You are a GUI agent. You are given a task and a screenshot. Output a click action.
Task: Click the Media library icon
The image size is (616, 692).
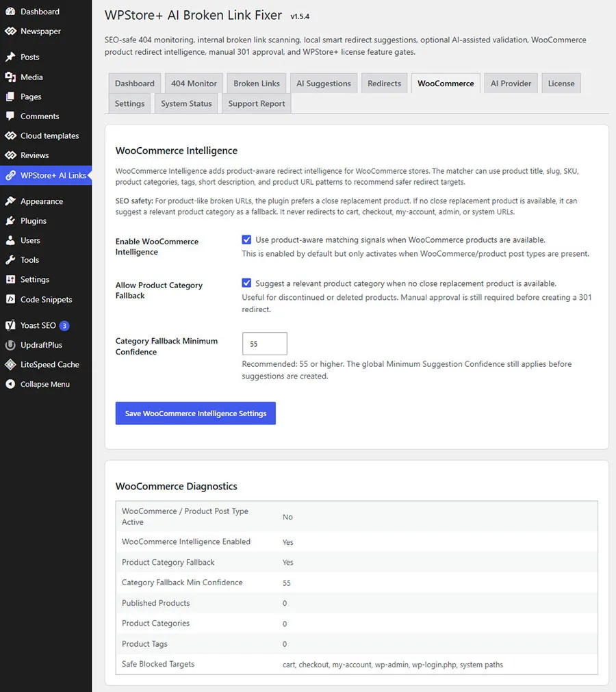10,77
